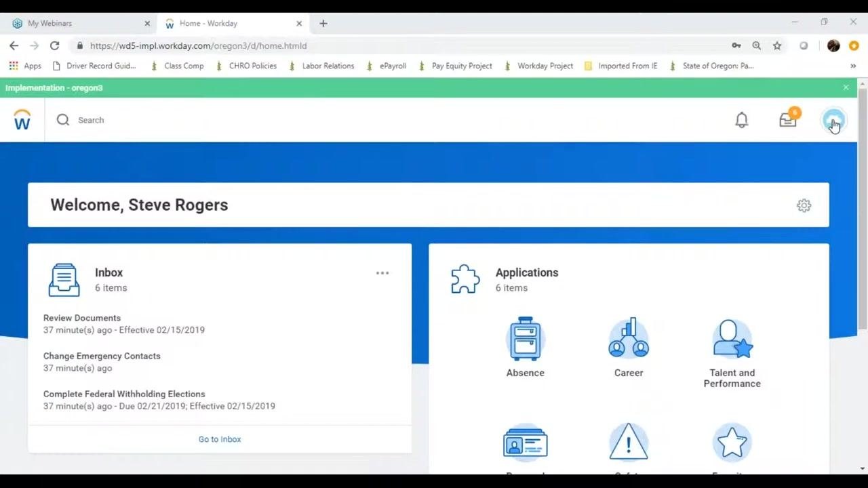Screen dimensions: 868x488
Task: Expand the bookmarks overflow chevron
Action: pos(853,66)
